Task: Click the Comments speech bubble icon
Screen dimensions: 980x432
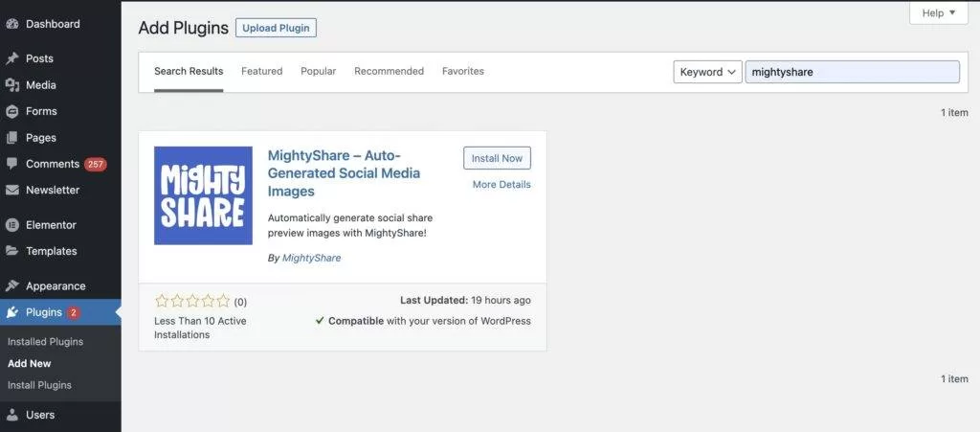Action: (11, 164)
